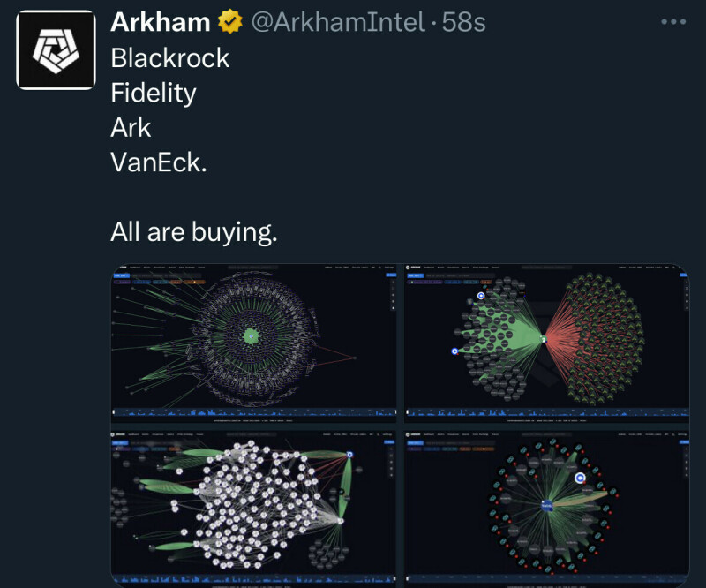Open the Arkham display name link

160,22
